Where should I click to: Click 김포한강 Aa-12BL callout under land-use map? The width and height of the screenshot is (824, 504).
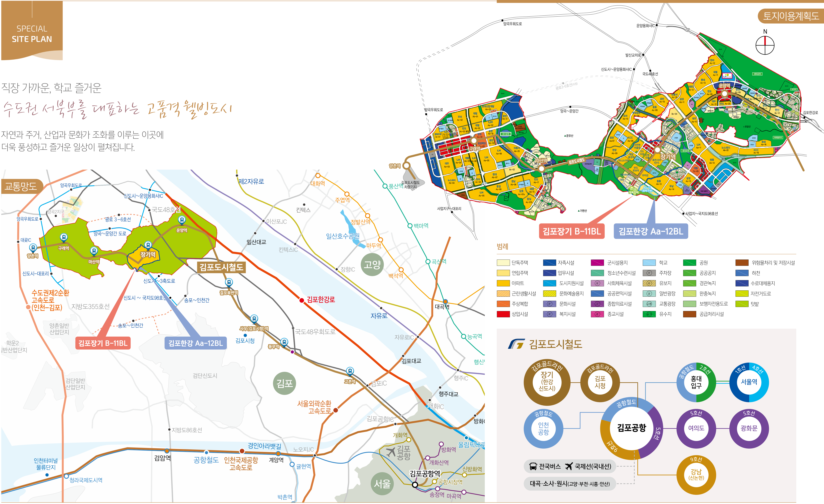click(651, 231)
